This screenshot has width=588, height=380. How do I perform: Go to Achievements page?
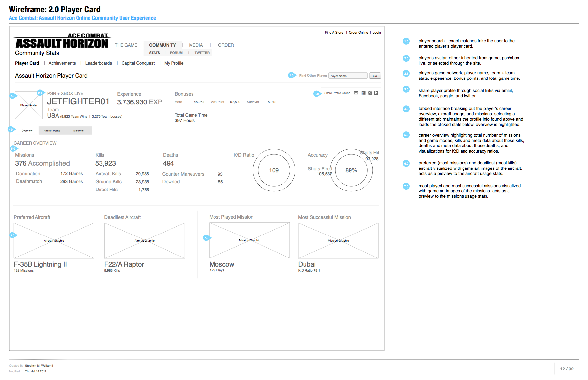point(62,63)
